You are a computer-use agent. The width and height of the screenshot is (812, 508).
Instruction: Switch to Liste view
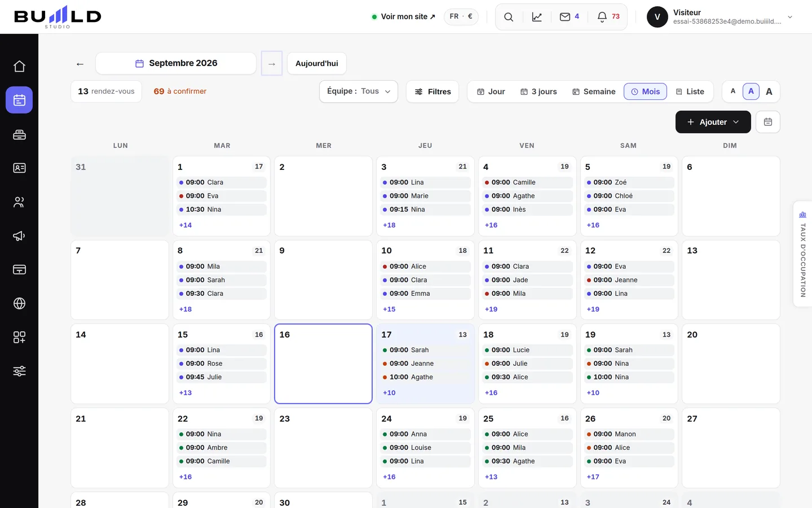coord(690,91)
